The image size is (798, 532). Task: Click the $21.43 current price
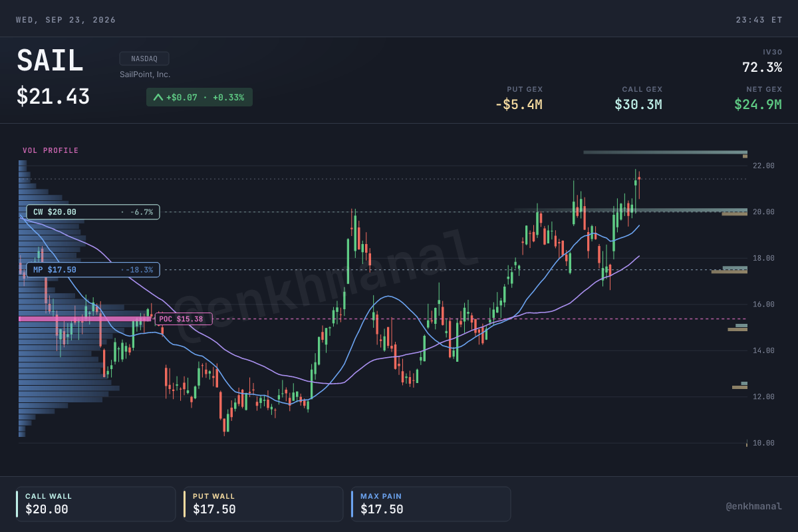click(53, 97)
